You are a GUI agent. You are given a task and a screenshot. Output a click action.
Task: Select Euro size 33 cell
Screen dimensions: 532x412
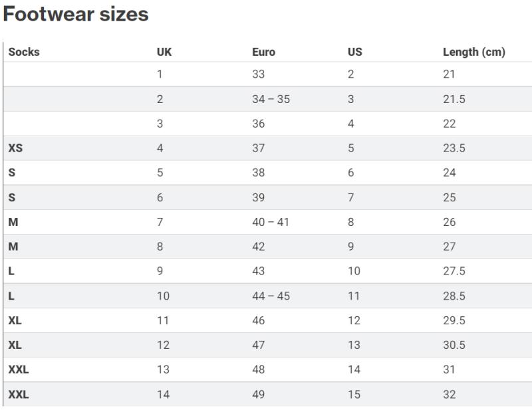259,74
